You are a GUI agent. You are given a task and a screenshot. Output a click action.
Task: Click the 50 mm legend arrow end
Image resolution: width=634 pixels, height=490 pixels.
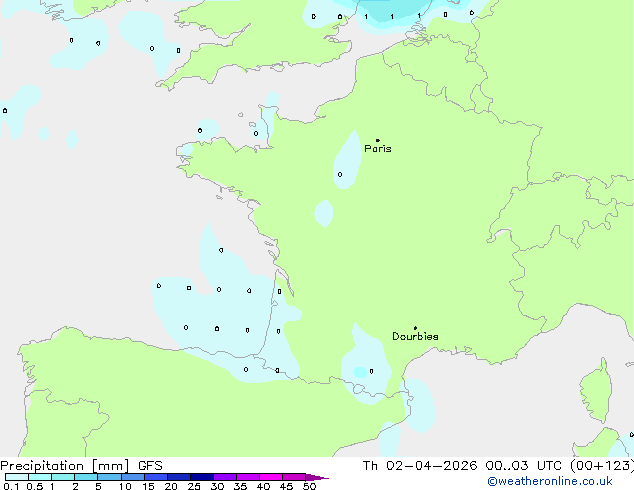(x=317, y=477)
